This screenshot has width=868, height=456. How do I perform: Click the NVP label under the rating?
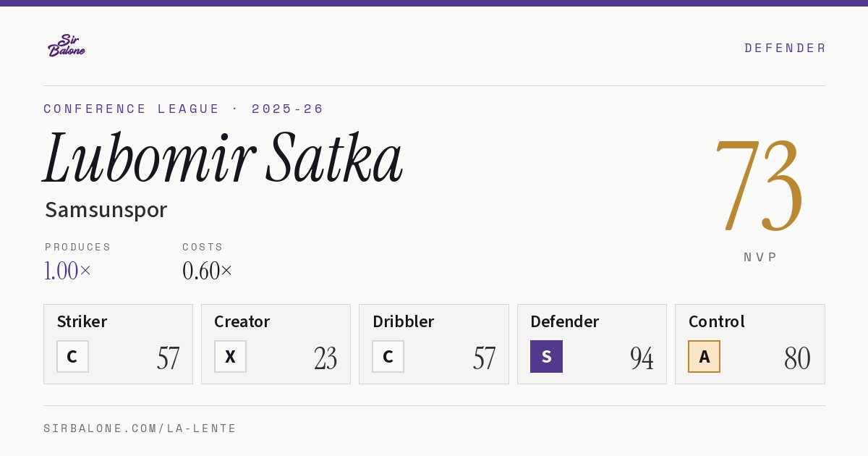click(x=761, y=257)
